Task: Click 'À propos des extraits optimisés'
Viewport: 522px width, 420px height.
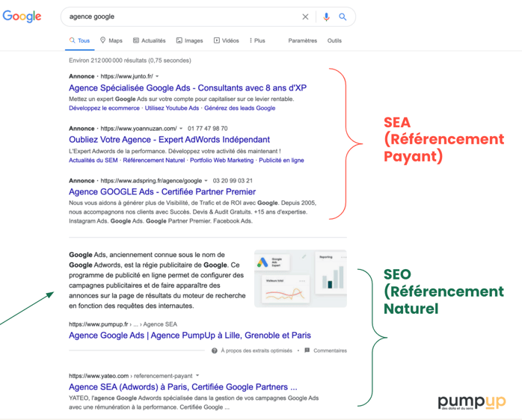Action: point(257,350)
